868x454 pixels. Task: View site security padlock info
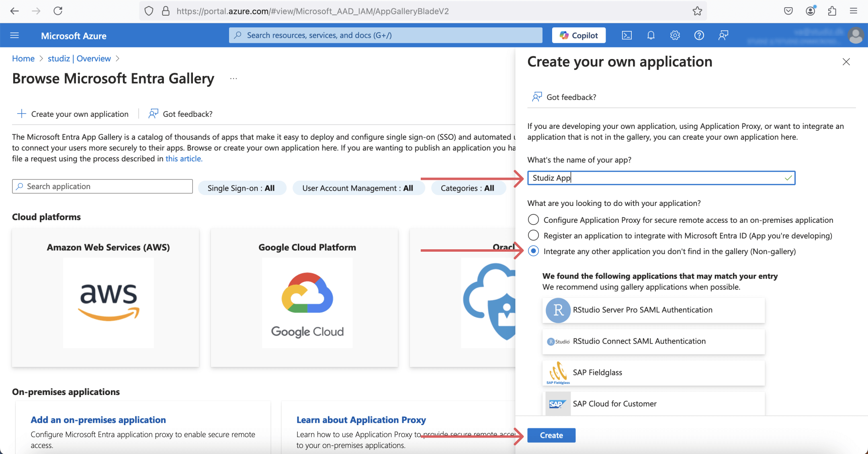(166, 11)
